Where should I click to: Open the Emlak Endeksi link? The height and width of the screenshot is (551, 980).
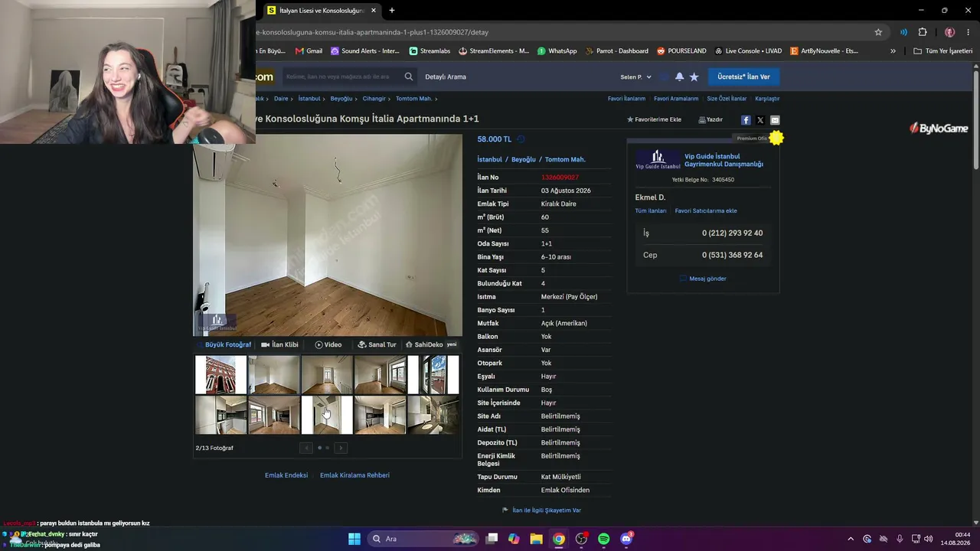286,475
